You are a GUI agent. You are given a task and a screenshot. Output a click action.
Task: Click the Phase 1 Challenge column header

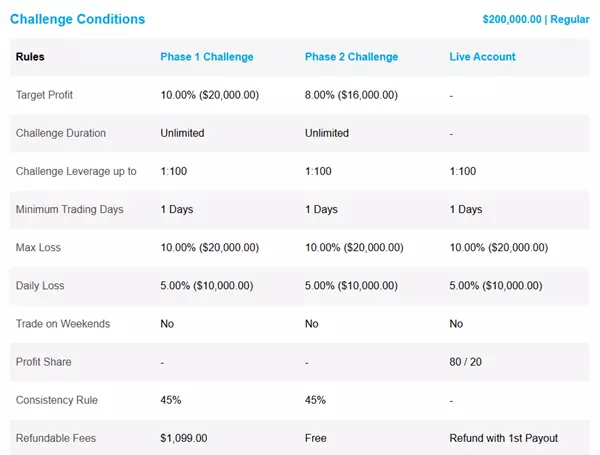pyautogui.click(x=207, y=57)
